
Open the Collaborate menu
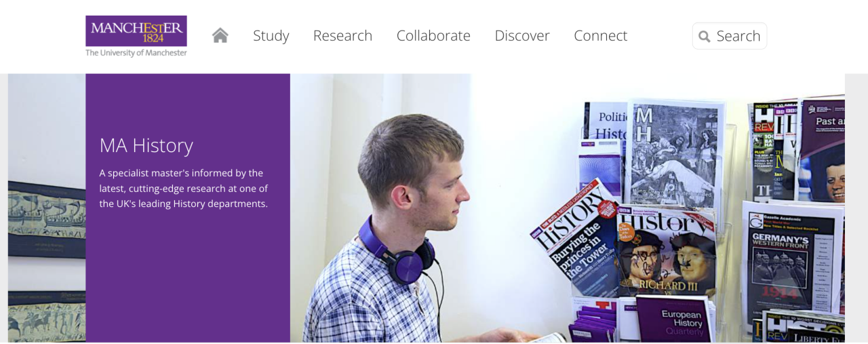point(433,35)
